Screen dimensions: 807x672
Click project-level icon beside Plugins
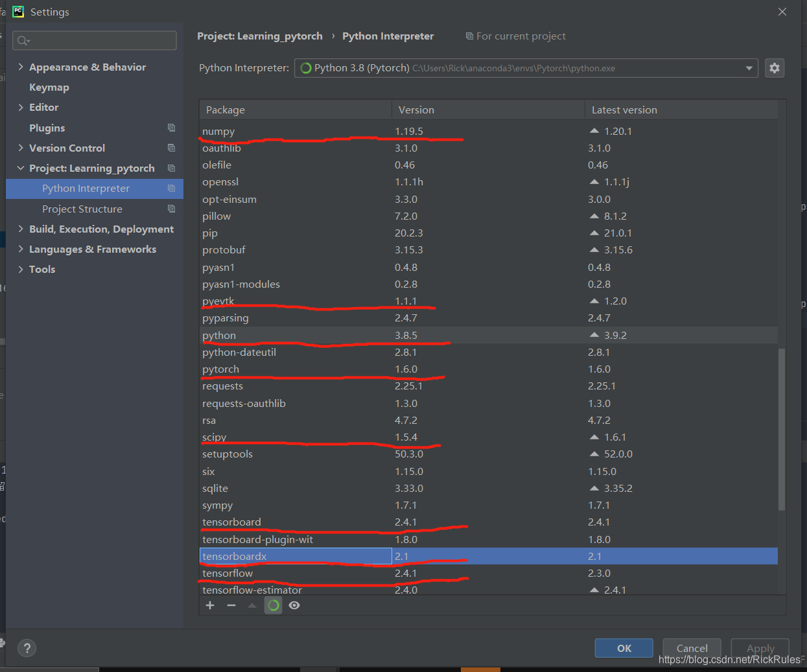pyautogui.click(x=171, y=128)
